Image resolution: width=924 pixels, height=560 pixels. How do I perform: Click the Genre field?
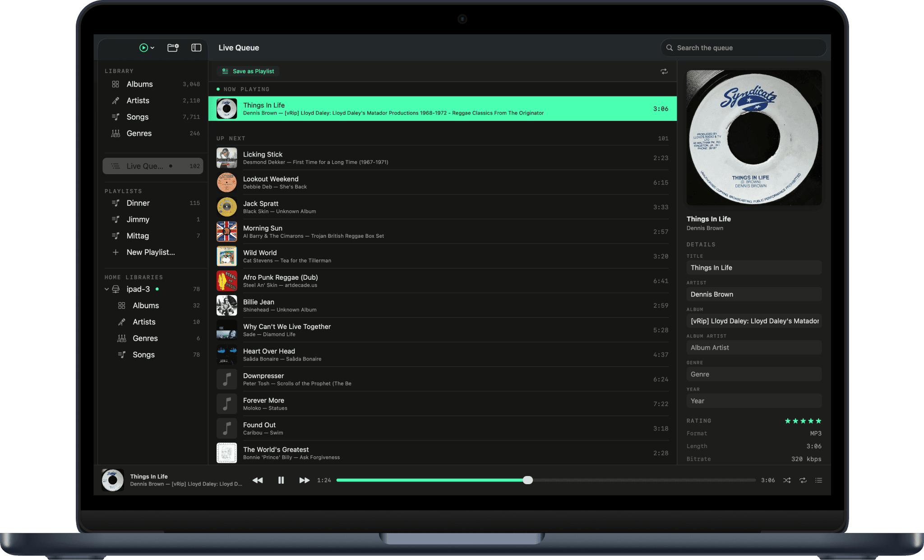(x=754, y=374)
